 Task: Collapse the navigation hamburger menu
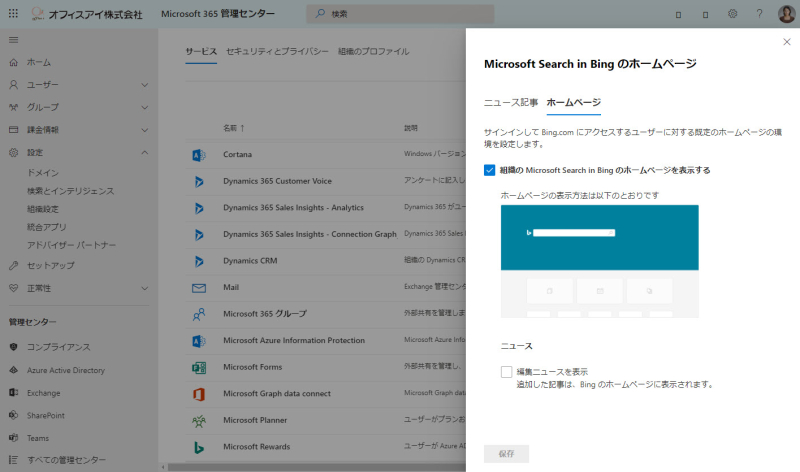13,40
